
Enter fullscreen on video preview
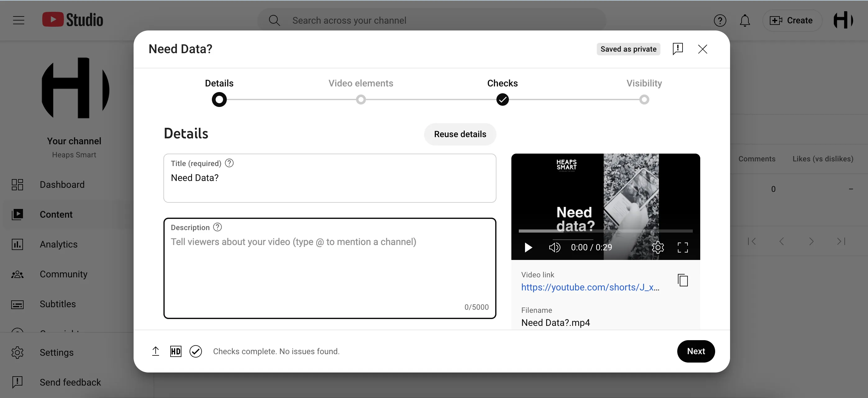[683, 248]
